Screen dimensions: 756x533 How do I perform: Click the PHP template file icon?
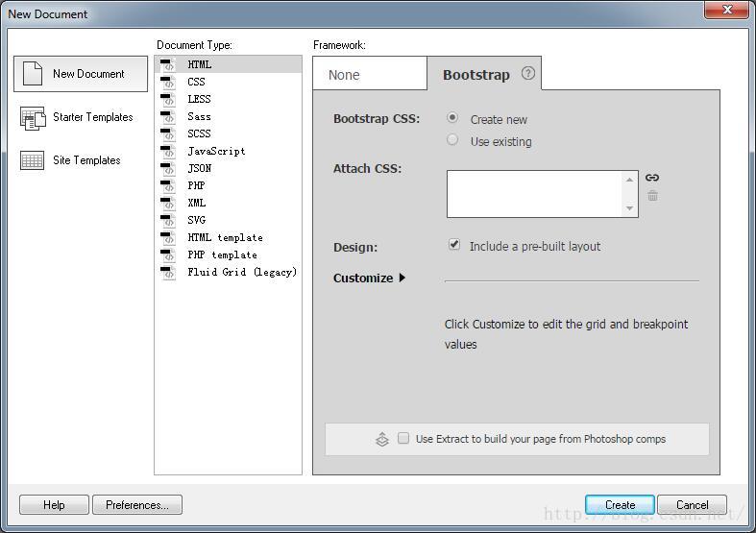point(168,255)
